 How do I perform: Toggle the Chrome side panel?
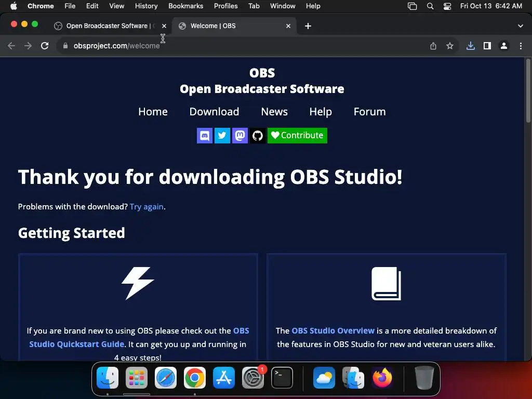(487, 46)
